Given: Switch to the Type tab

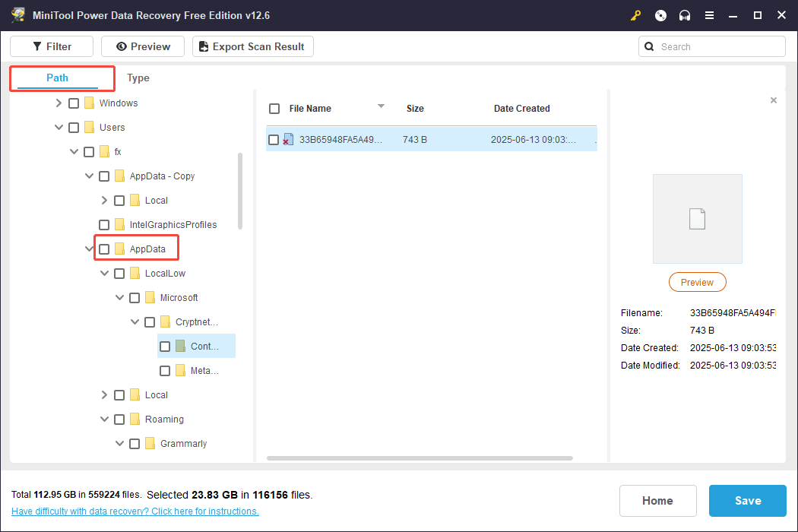Looking at the screenshot, I should [x=138, y=78].
